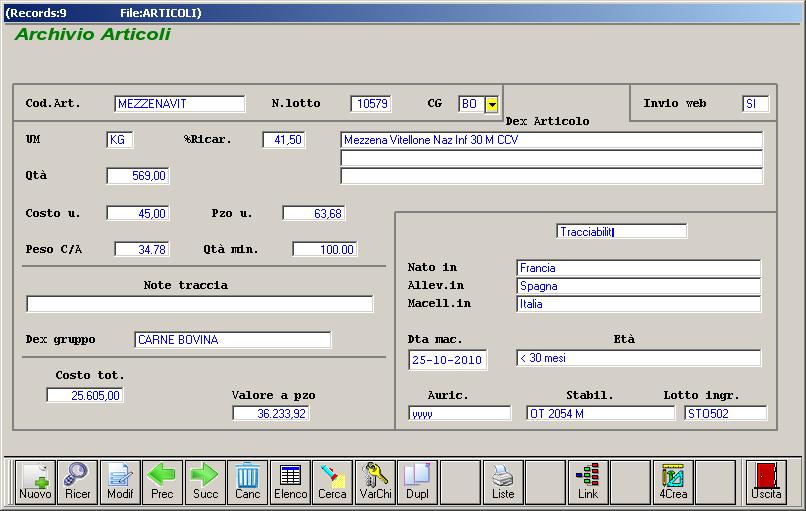
Task: Expand the CG dropdown arrow
Action: click(x=491, y=104)
